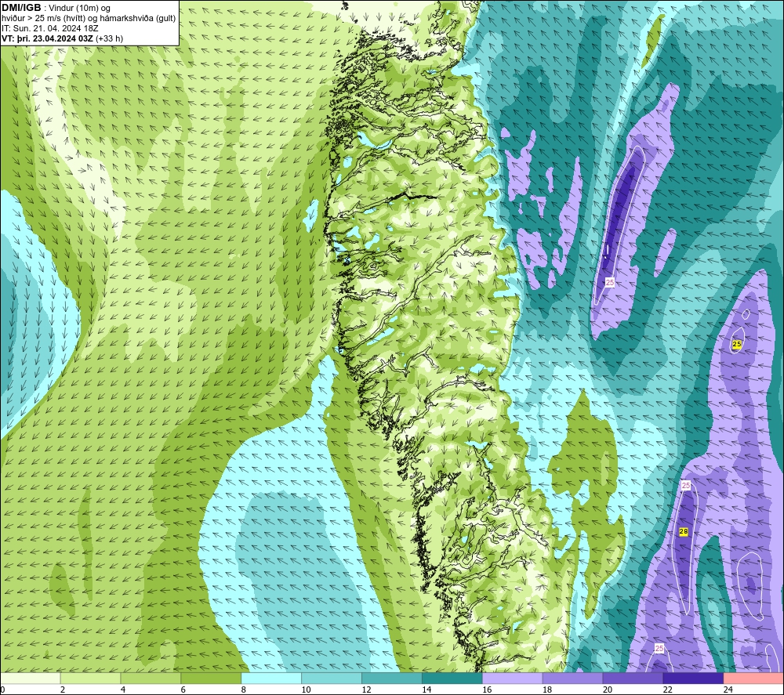Viewport: 784px width, 695px height.
Task: Click the yellow 25 max gust label
Action: point(736,344)
